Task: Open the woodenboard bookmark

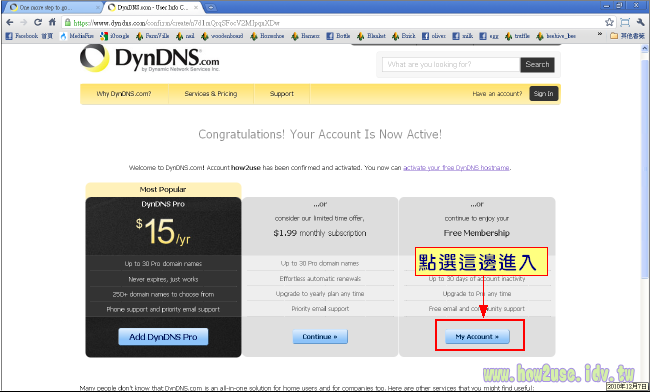Action: [x=222, y=36]
